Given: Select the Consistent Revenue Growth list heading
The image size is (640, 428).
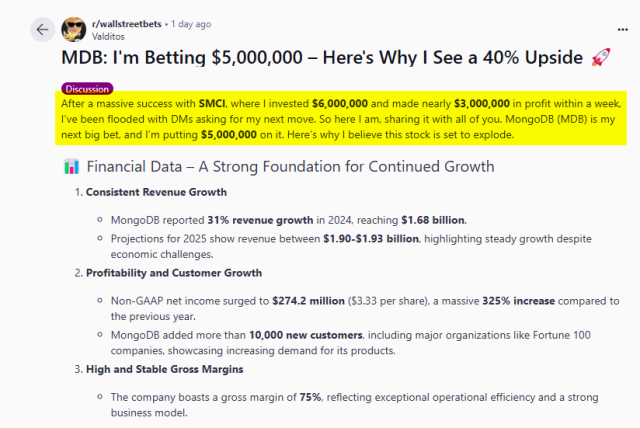Looking at the screenshot, I should pyautogui.click(x=156, y=192).
